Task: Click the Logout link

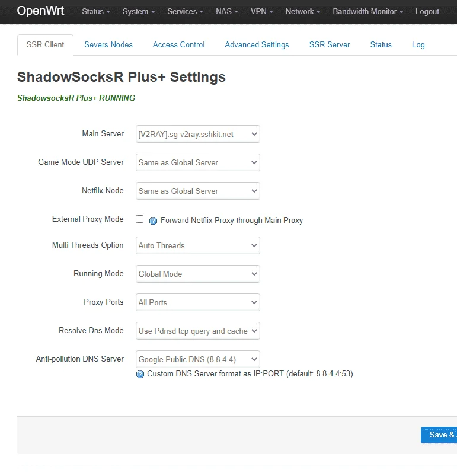Action: (x=427, y=11)
